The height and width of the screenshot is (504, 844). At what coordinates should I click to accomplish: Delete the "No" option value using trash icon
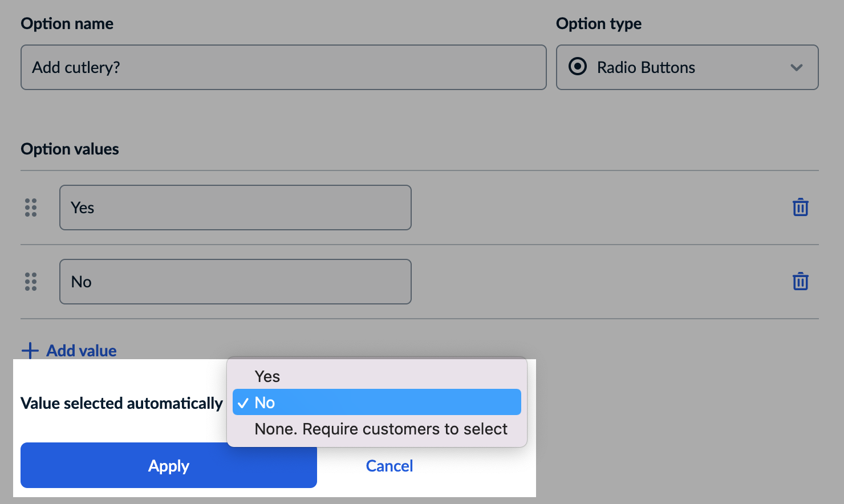801,281
